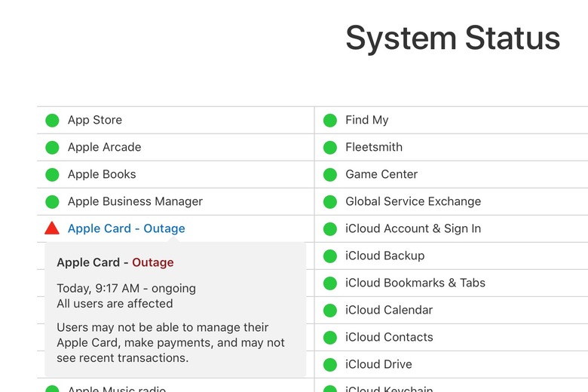Click the Apple Books service label
The image size is (588, 392).
pyautogui.click(x=102, y=174)
